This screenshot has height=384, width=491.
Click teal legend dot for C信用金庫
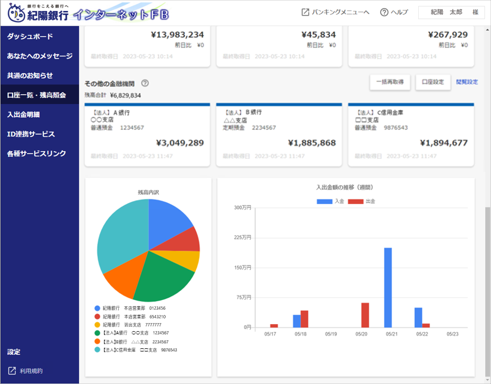click(97, 350)
